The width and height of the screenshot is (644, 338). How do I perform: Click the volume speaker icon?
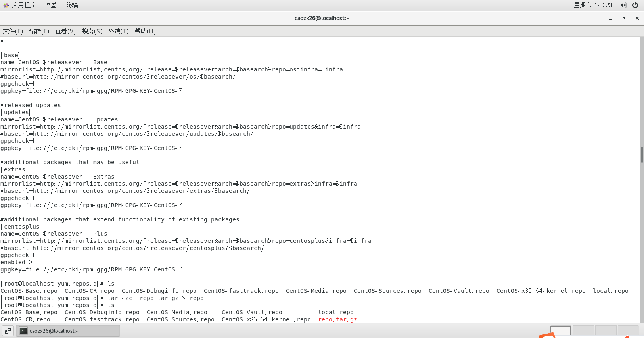click(x=624, y=5)
